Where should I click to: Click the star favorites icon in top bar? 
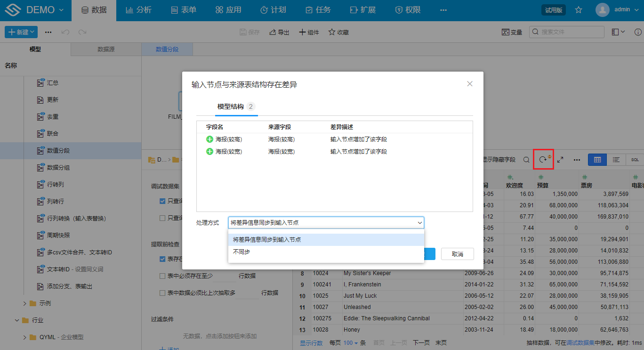(579, 10)
